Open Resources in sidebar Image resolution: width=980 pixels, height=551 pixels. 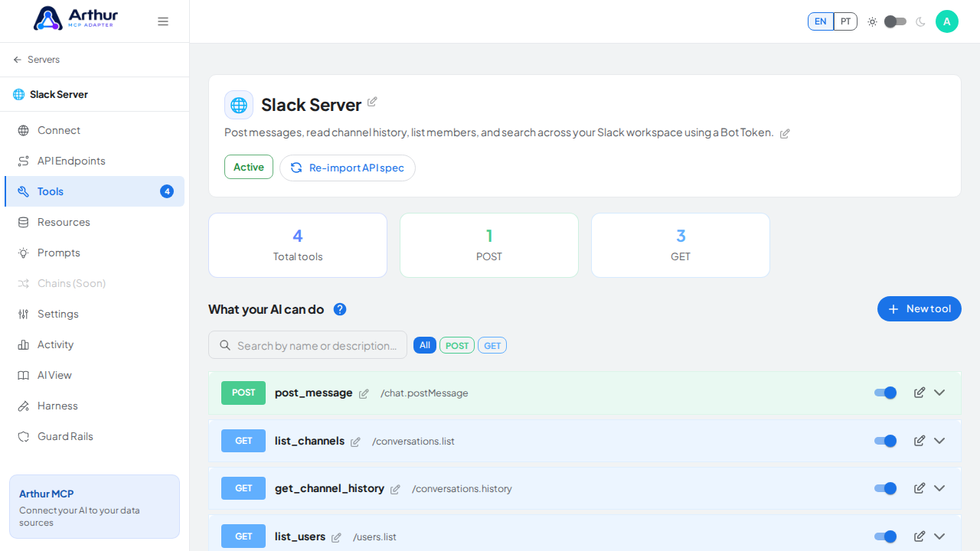pyautogui.click(x=95, y=222)
